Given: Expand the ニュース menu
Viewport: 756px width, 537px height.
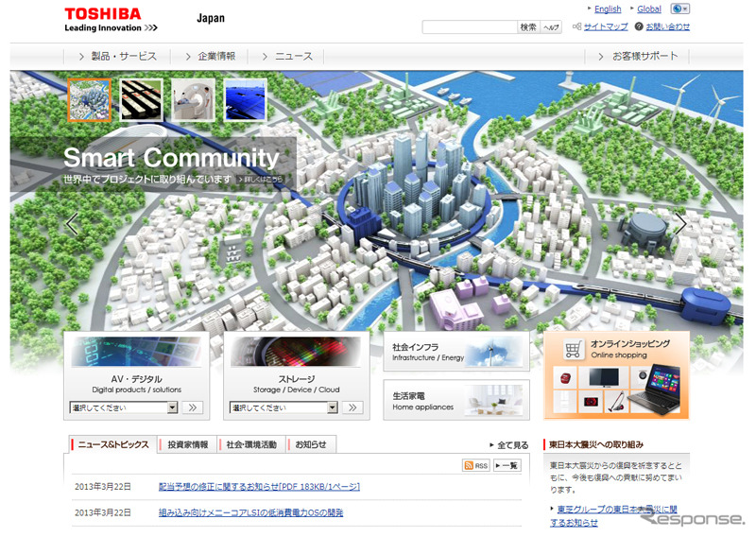Looking at the screenshot, I should tap(286, 57).
